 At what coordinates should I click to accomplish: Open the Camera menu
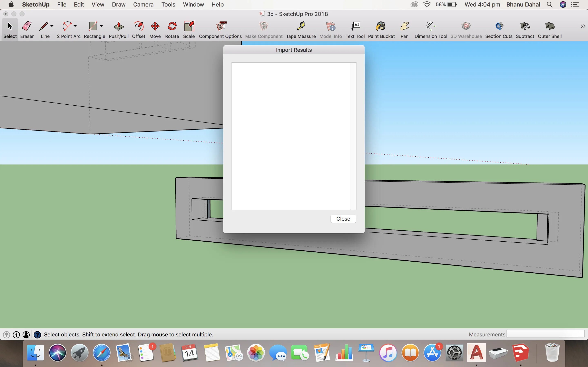pyautogui.click(x=143, y=4)
